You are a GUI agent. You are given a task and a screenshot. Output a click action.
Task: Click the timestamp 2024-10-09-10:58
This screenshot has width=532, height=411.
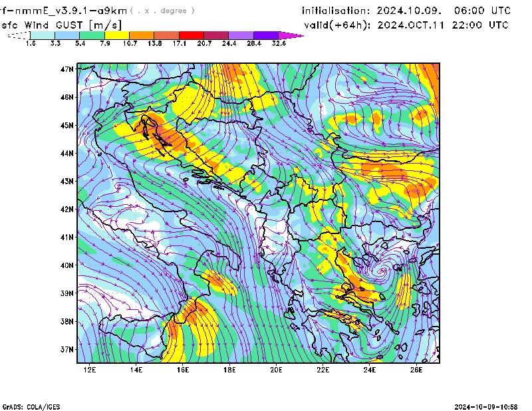(x=486, y=407)
